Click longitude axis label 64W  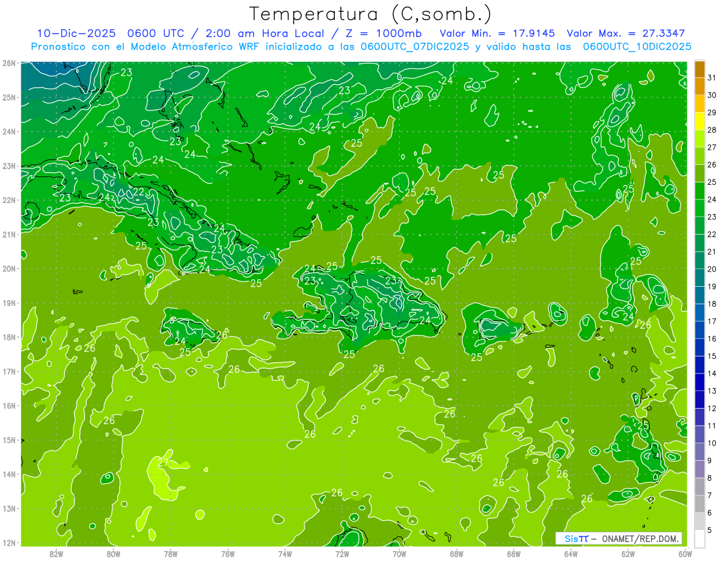(x=570, y=554)
